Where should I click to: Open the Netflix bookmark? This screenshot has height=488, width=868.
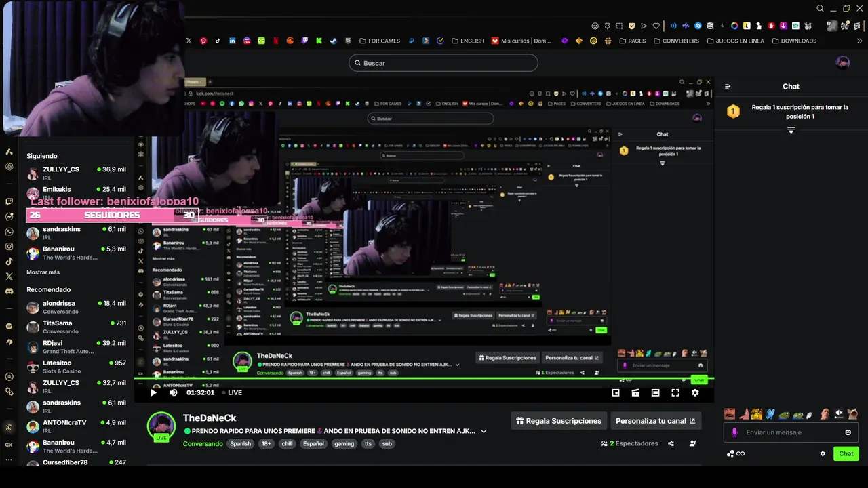pyautogui.click(x=275, y=41)
